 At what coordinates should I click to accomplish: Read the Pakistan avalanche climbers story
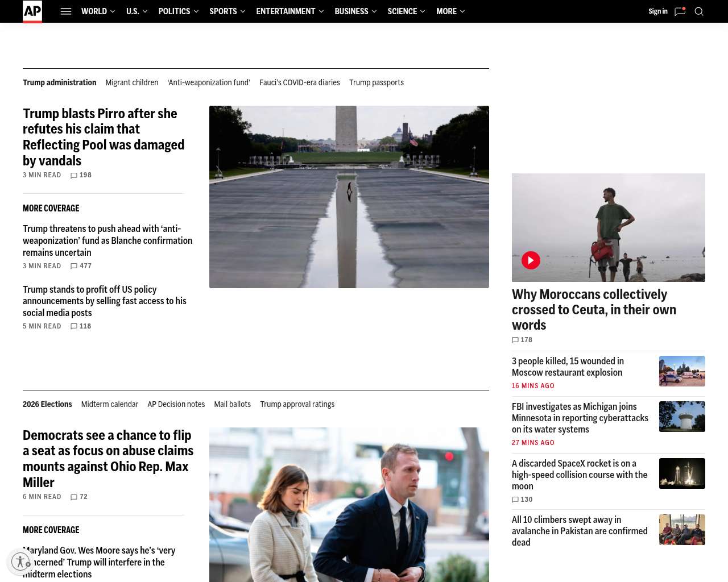580,531
